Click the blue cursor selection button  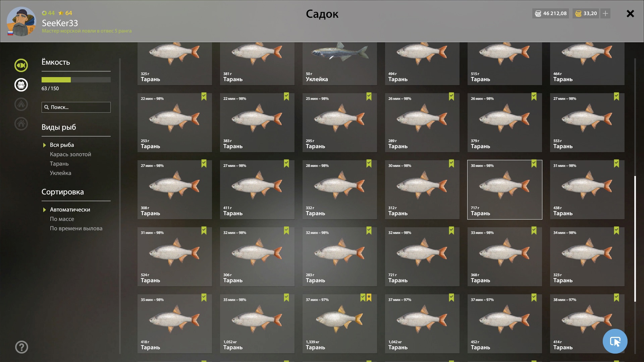tap(615, 341)
